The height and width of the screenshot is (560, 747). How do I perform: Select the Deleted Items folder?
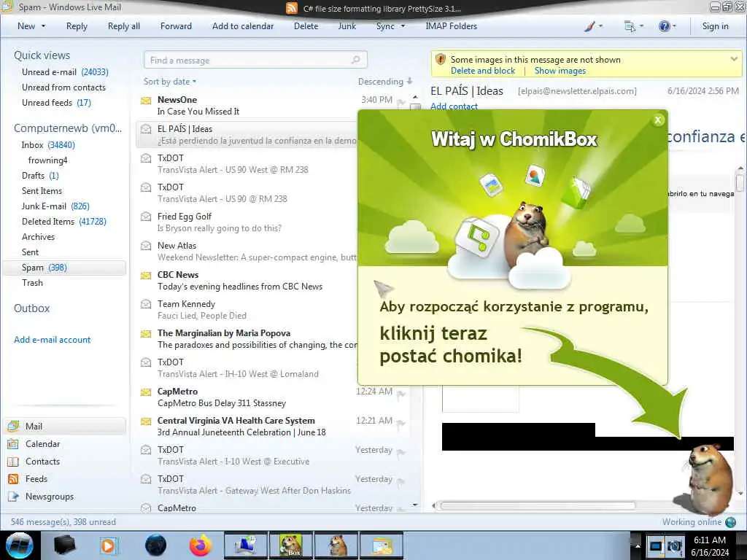coord(64,222)
